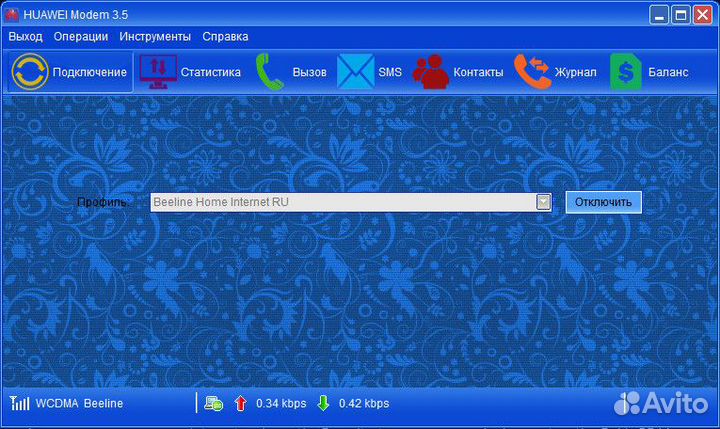Open the Выход menu
720x429 pixels.
(x=25, y=36)
